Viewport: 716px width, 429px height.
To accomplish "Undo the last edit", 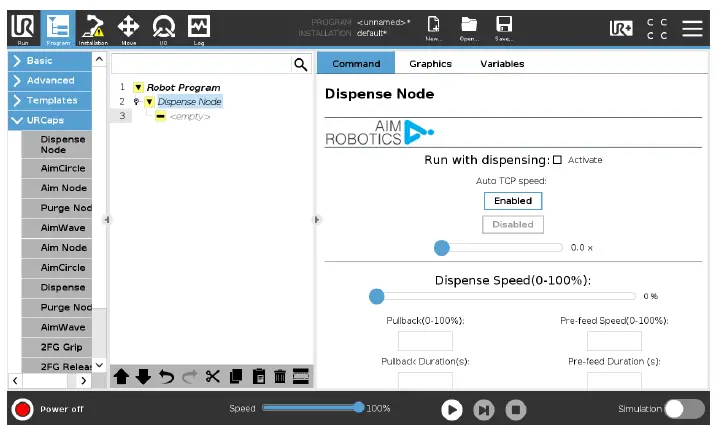I will 166,377.
